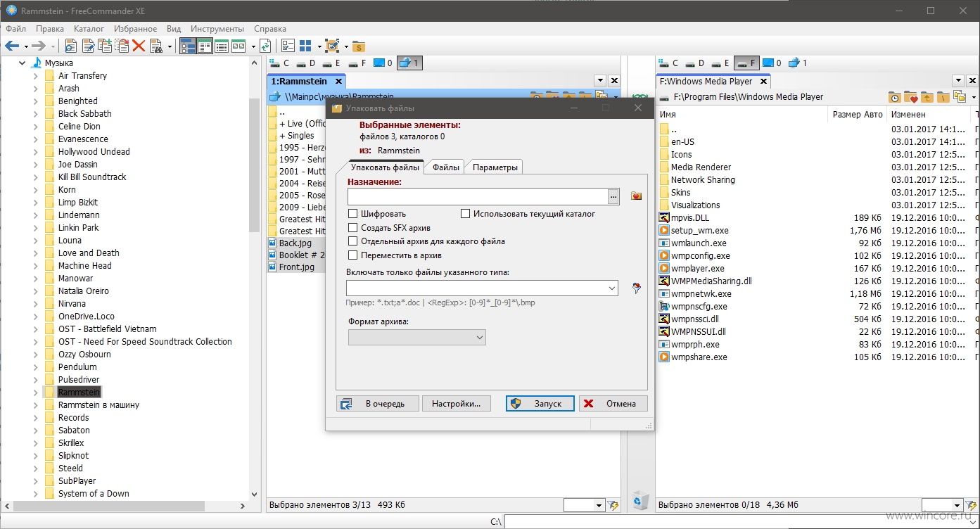The image size is (980, 529).
Task: Click the filter icon next to file type field
Action: point(637,288)
